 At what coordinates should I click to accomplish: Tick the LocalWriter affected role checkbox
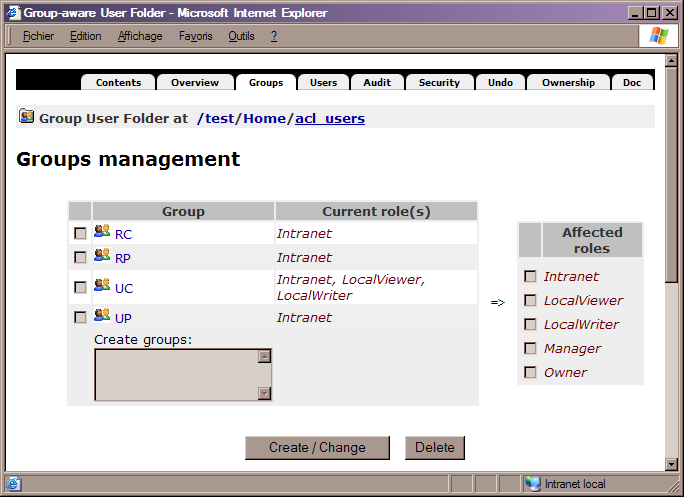[x=531, y=324]
